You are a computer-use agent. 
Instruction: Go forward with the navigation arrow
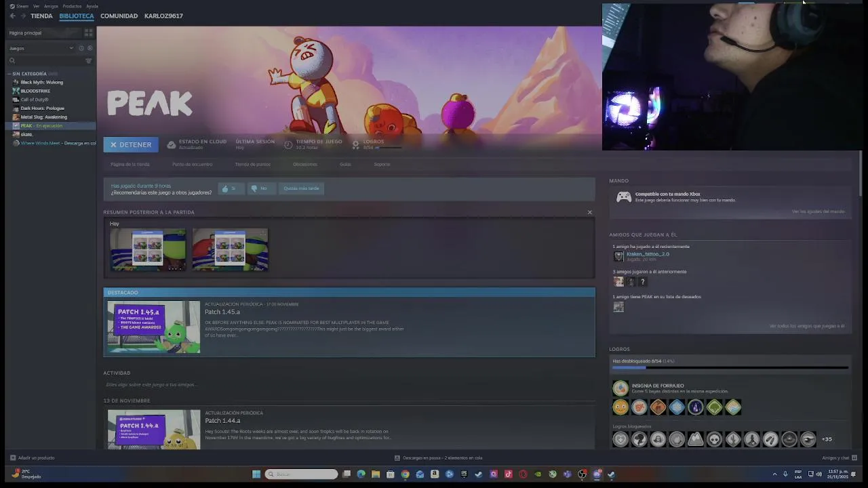tap(23, 16)
